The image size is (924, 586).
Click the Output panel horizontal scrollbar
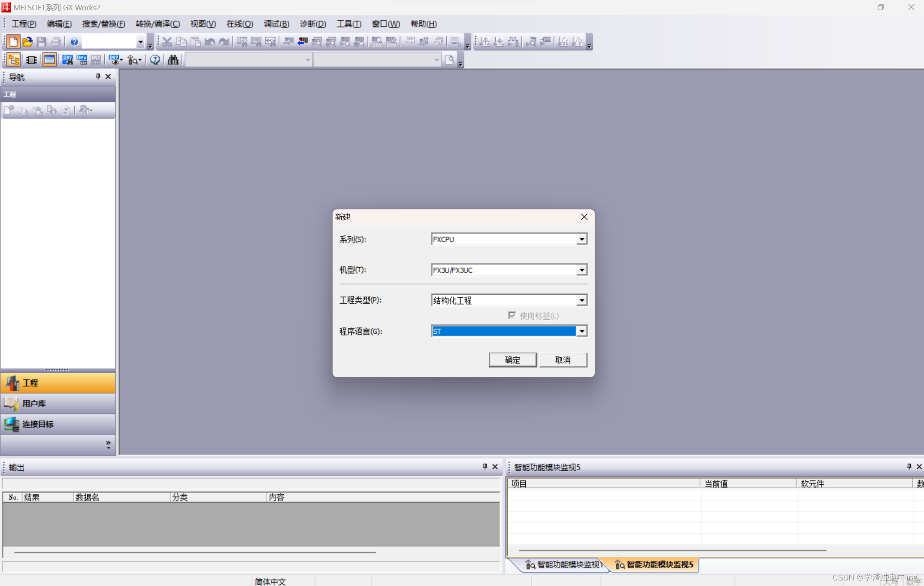(195, 552)
